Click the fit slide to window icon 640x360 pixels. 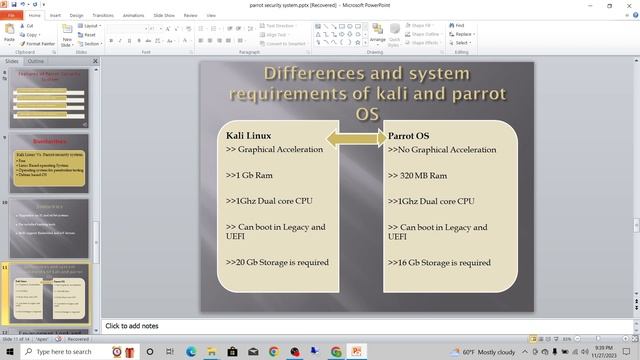coord(635,339)
